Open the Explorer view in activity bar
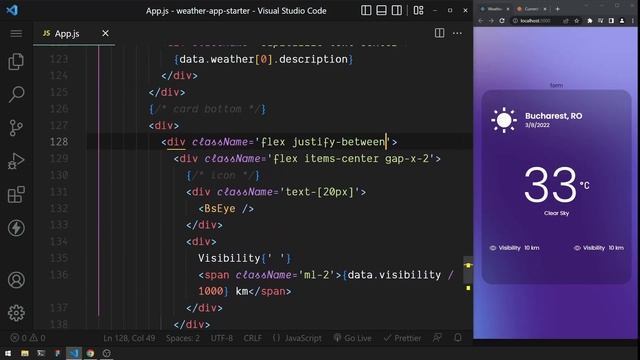 click(x=16, y=62)
